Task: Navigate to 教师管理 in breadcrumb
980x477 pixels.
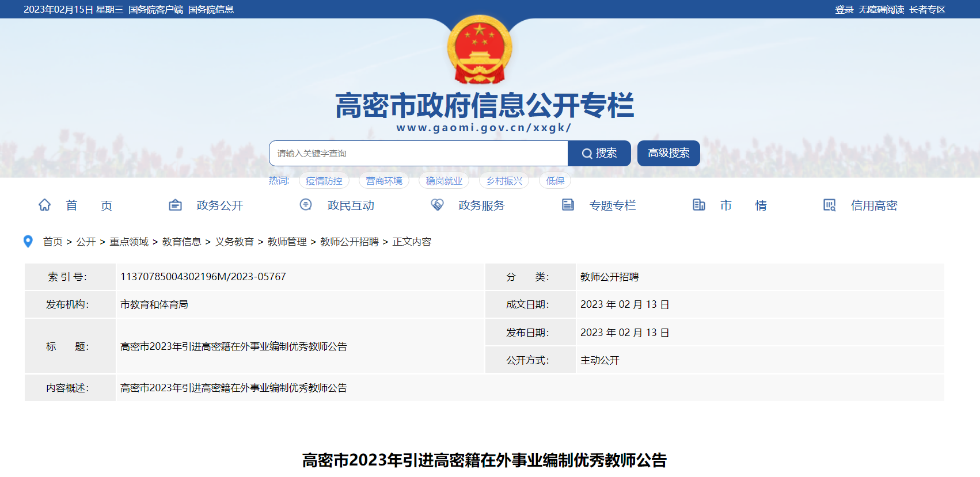Action: point(287,242)
